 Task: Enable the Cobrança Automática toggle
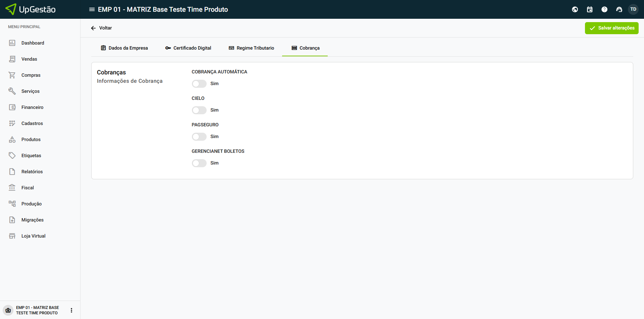coord(199,84)
